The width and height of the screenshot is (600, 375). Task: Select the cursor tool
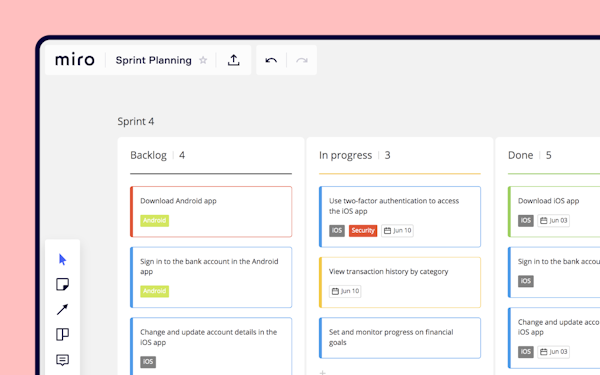62,259
